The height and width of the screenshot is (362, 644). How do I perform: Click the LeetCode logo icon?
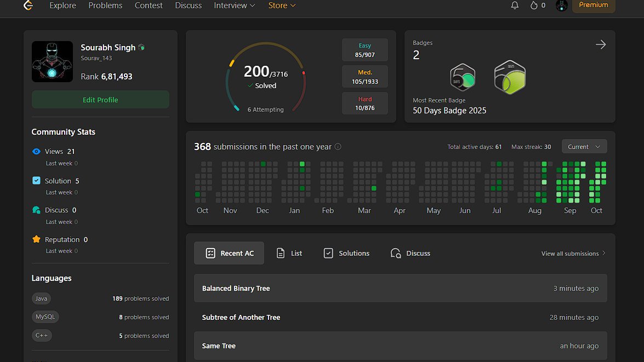tap(28, 5)
